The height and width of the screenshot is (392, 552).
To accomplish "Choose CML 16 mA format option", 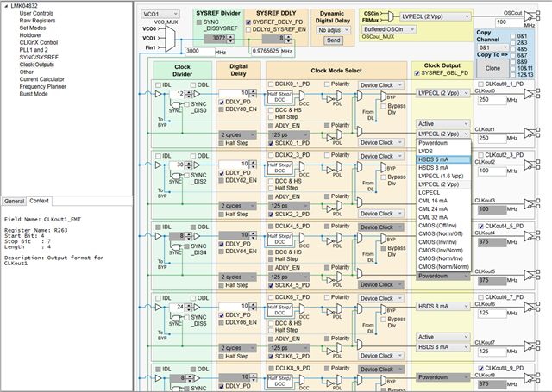I will point(443,201).
